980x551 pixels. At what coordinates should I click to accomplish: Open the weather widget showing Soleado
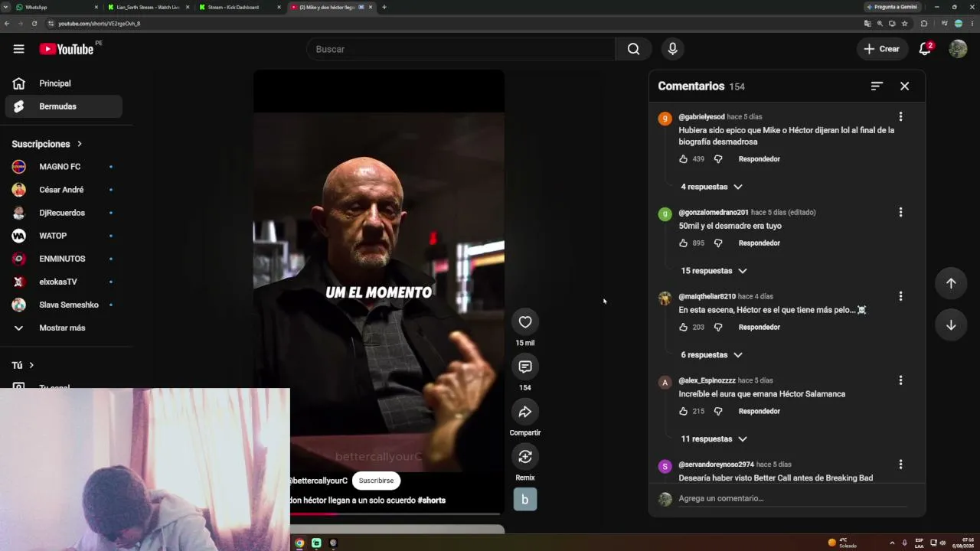[842, 543]
